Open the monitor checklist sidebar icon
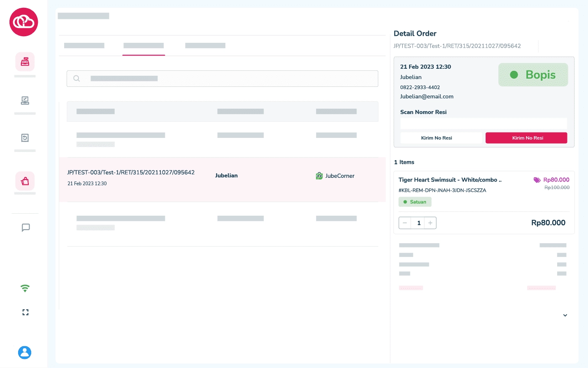The image size is (588, 368). click(x=25, y=100)
